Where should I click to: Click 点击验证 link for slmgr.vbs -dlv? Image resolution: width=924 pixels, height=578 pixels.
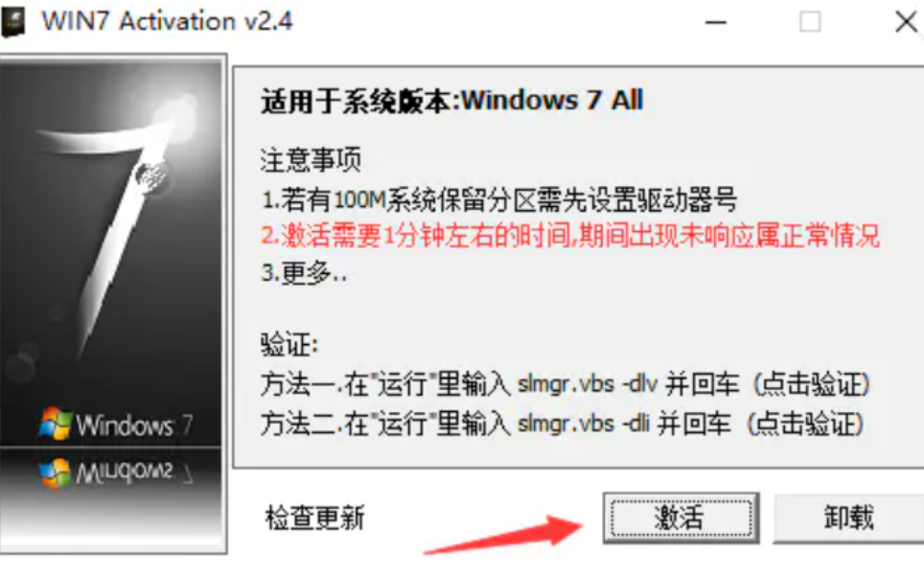tap(812, 384)
